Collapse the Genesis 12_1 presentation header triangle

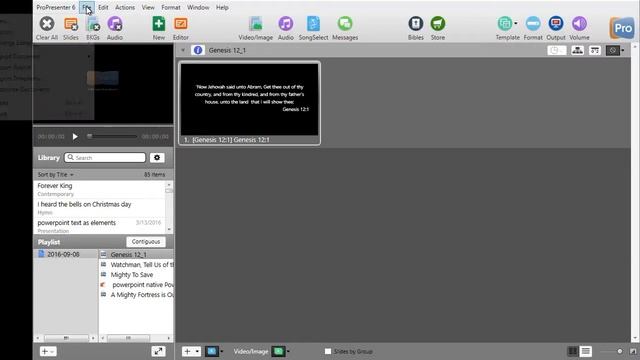(183, 50)
